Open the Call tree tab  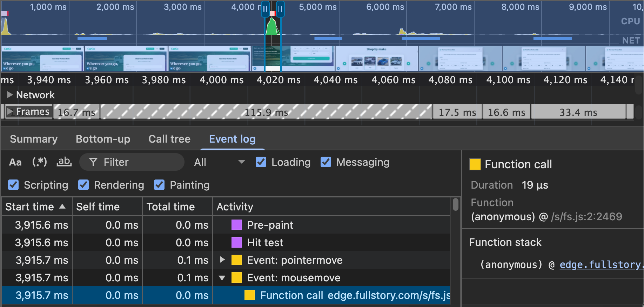(x=169, y=139)
